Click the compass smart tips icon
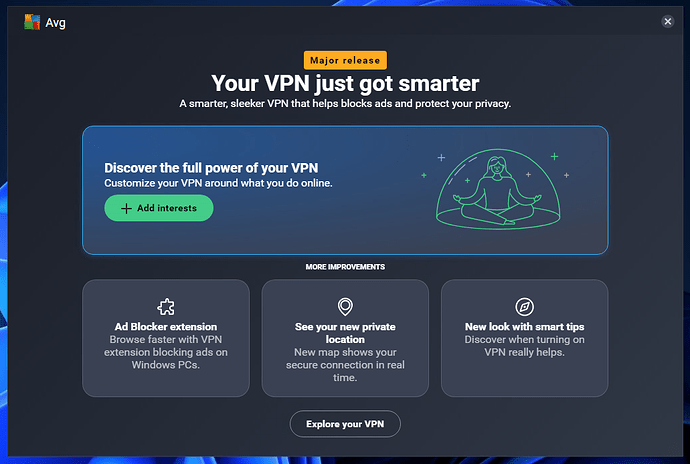This screenshot has height=464, width=690. (525, 306)
